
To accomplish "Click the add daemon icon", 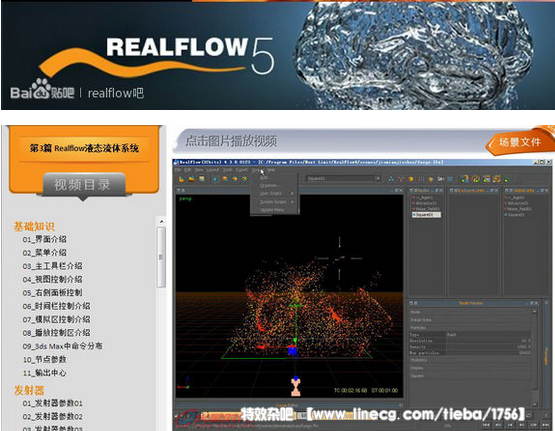I will coord(401,179).
